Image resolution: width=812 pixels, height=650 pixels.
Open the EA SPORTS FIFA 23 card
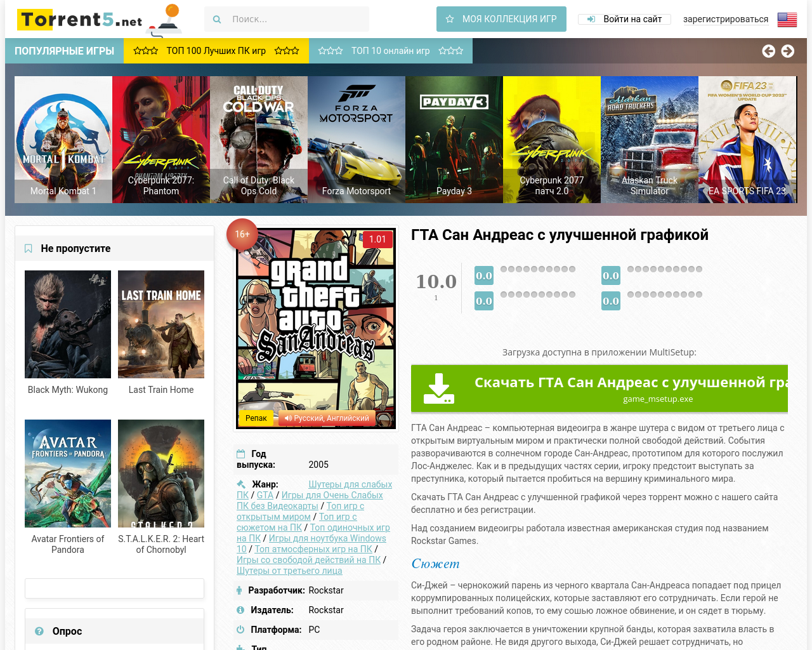tap(747, 140)
